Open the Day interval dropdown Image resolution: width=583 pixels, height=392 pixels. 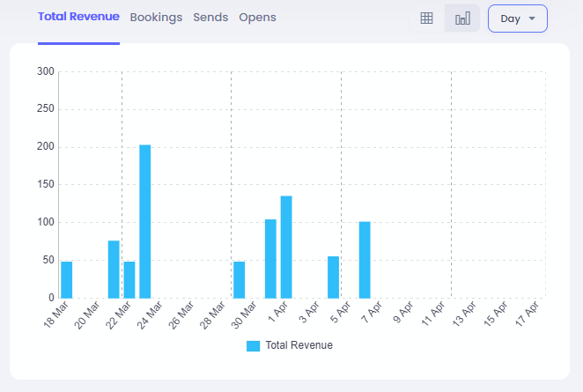tap(511, 18)
